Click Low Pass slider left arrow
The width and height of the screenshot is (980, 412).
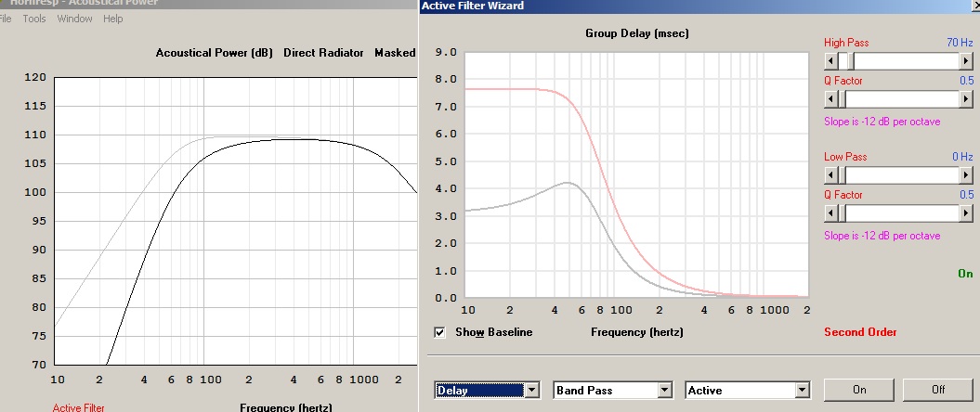[830, 175]
